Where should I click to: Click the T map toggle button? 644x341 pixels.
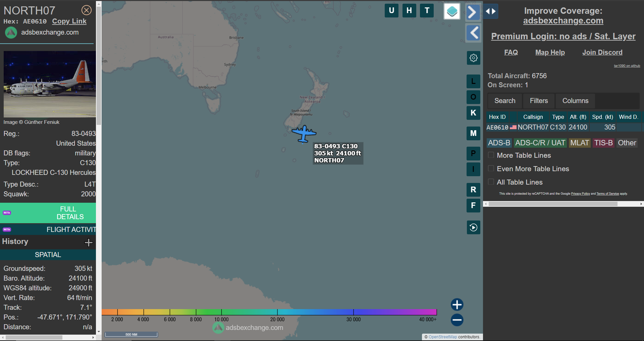pyautogui.click(x=427, y=10)
